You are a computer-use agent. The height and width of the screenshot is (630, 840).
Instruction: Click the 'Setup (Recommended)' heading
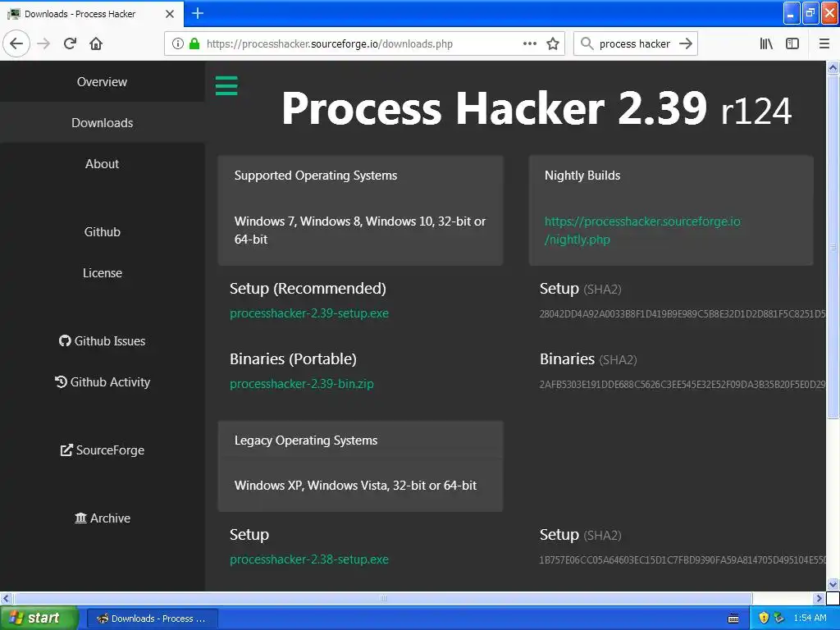pos(308,289)
